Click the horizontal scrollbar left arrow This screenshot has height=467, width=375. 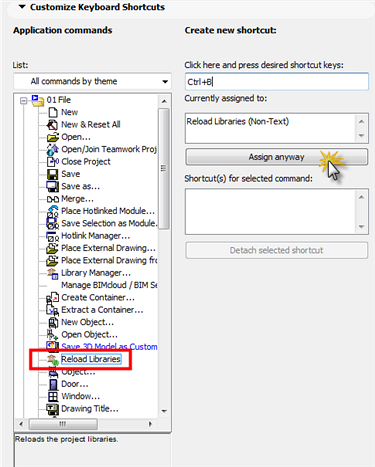point(21,424)
